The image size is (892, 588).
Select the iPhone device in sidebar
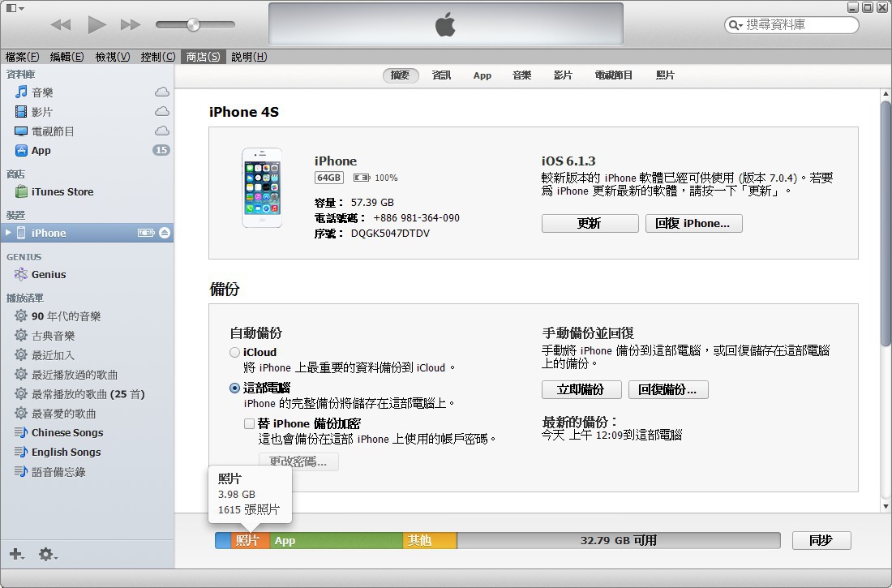pyautogui.click(x=87, y=233)
